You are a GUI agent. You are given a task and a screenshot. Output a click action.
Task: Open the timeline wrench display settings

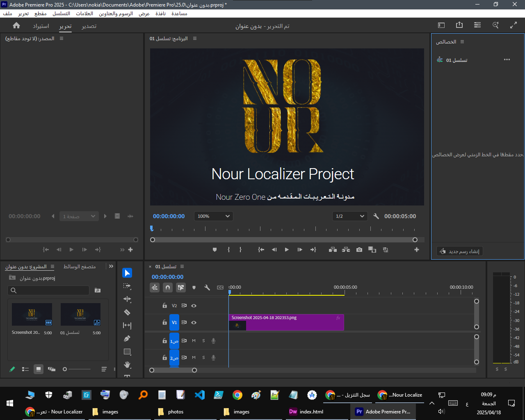click(x=207, y=288)
